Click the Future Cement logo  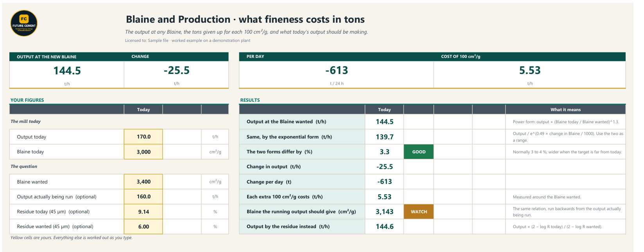[x=24, y=23]
